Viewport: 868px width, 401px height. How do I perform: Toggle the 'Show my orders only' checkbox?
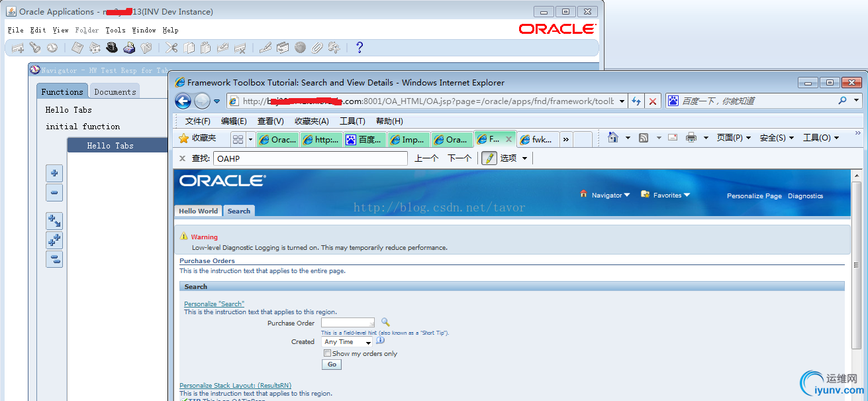pos(327,353)
